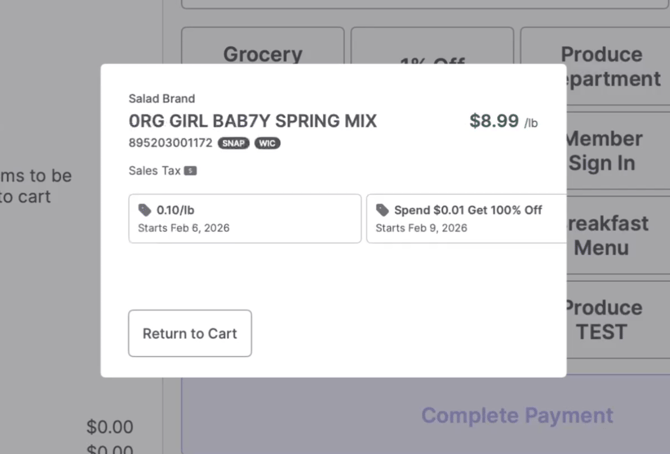This screenshot has height=454, width=670.
Task: Click the 895203001172 barcode number
Action: tap(170, 143)
